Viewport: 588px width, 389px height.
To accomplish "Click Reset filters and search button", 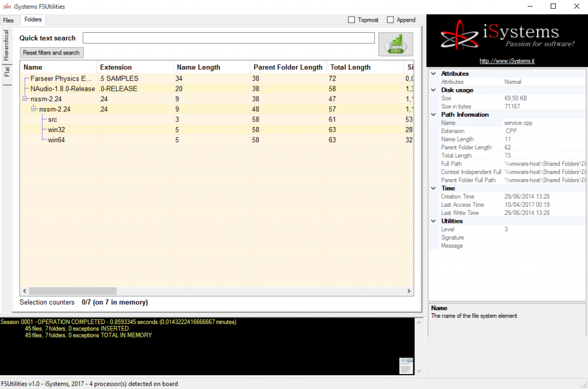I will (51, 53).
